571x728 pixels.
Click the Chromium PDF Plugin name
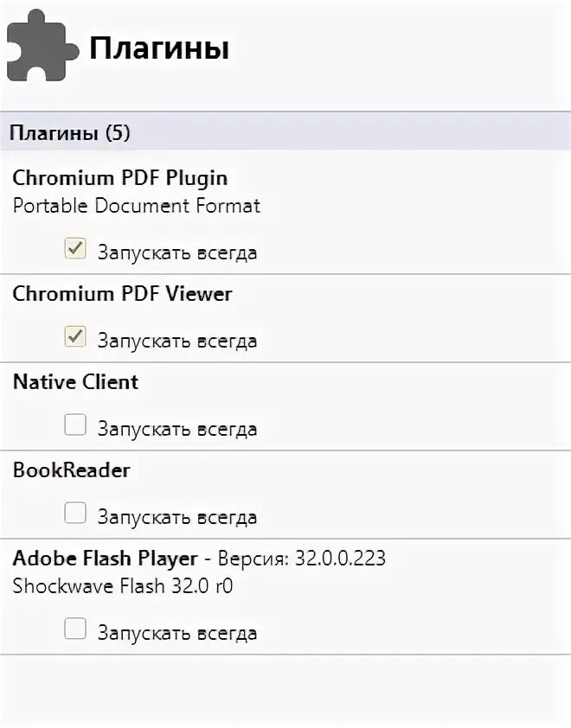[120, 178]
